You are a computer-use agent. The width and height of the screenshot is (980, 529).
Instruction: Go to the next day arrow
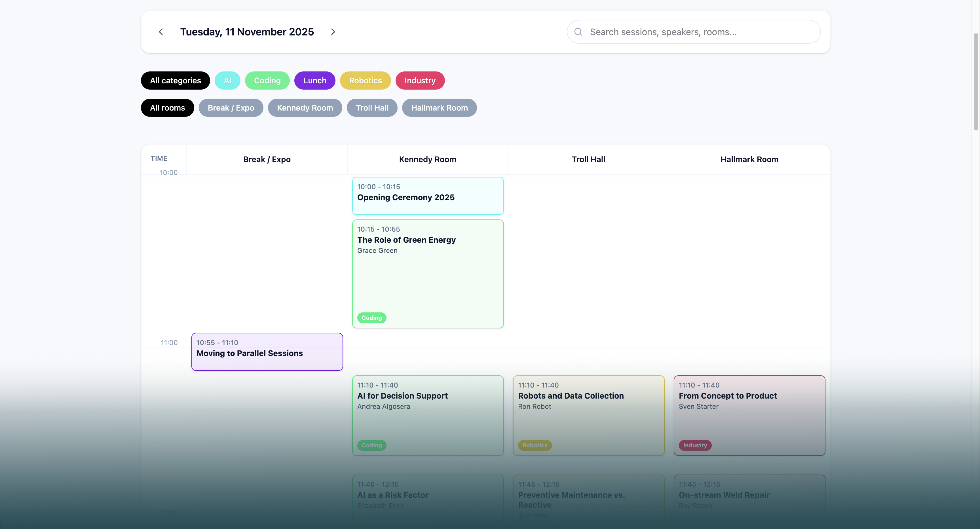pos(333,32)
